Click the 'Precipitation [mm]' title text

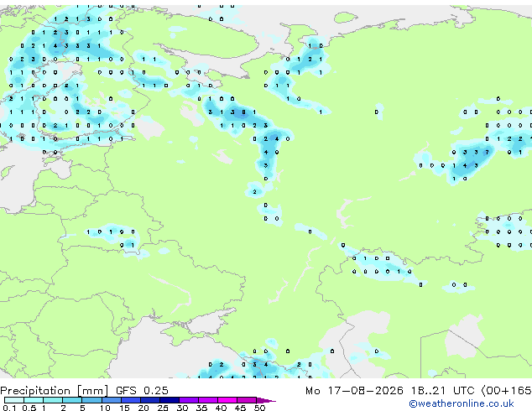click(55, 391)
